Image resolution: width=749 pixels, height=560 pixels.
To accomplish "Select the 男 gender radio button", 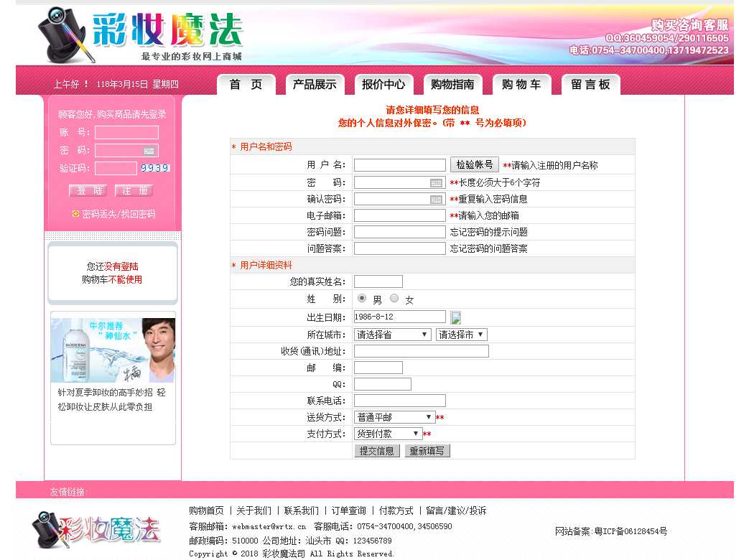I will [x=362, y=299].
